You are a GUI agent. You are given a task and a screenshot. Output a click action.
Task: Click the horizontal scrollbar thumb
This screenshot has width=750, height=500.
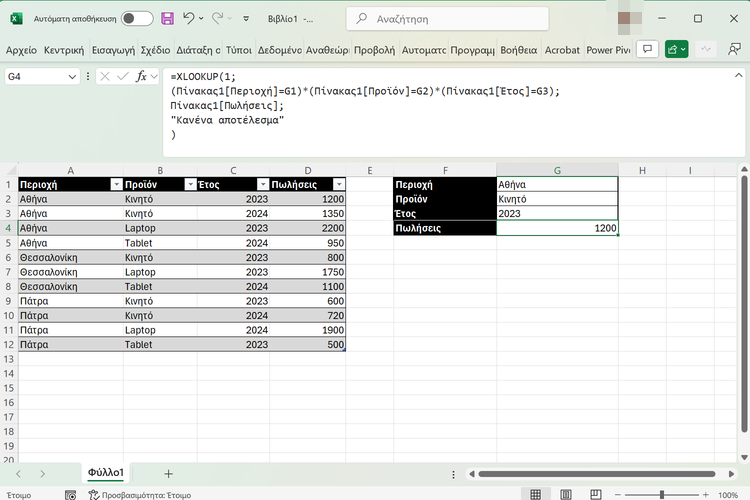coord(596,474)
